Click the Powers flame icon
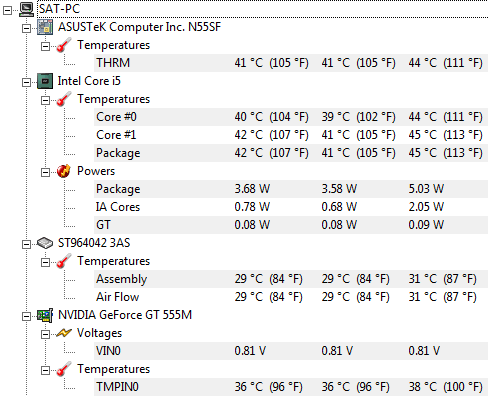 pos(63,171)
